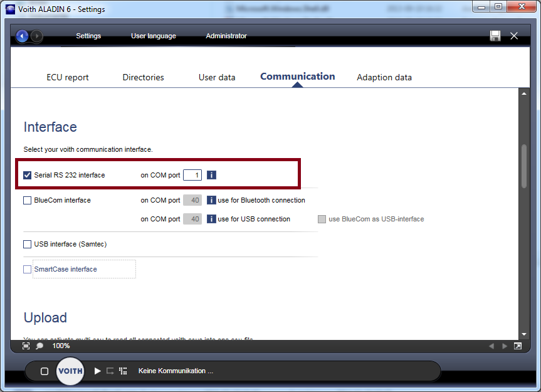541x392 pixels.
Task: Switch to the Adaption data tab
Action: click(x=384, y=77)
